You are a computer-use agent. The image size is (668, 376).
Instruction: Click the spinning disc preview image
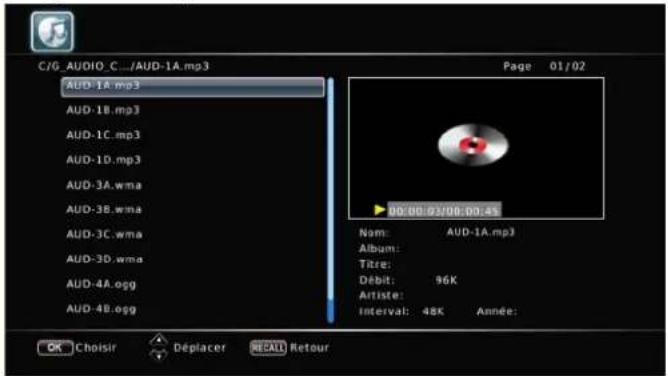click(x=473, y=145)
